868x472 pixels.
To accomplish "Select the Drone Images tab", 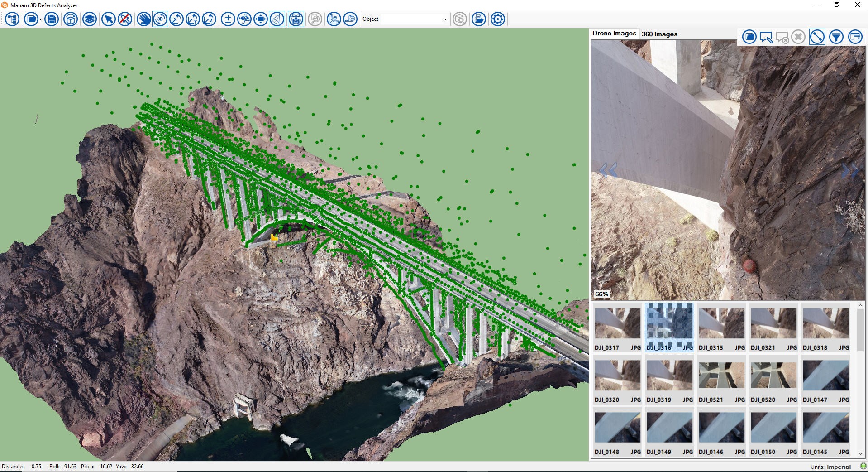I will [614, 33].
